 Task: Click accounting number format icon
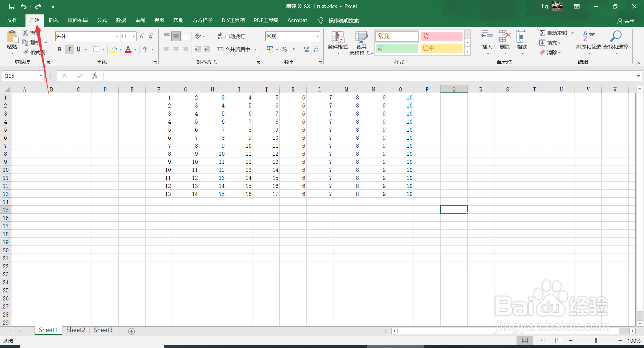[x=270, y=49]
